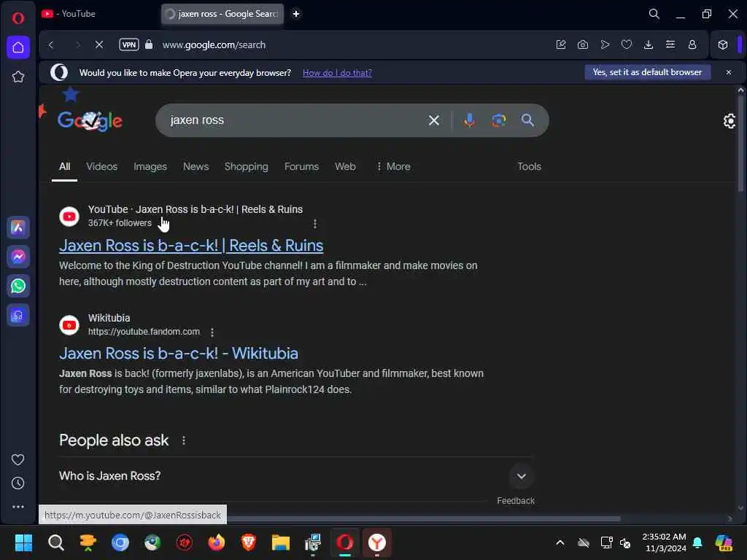Open Easy Setup sliders icon
Viewport: 747px width, 560px height.
670,44
